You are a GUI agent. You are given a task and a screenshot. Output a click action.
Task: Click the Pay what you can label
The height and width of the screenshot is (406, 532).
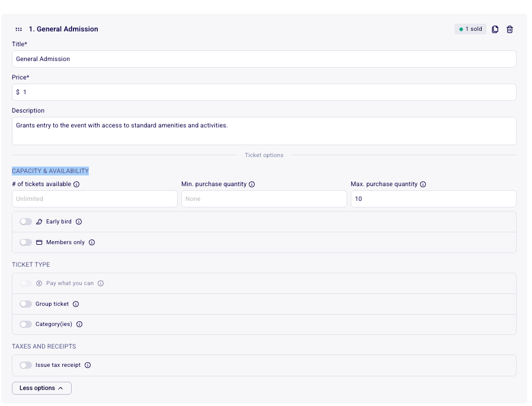[70, 283]
